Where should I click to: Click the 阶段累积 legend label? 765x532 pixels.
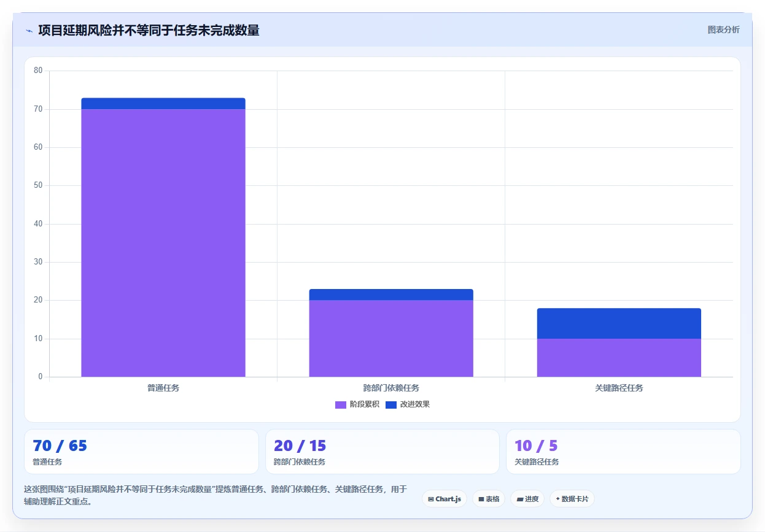pos(364,404)
